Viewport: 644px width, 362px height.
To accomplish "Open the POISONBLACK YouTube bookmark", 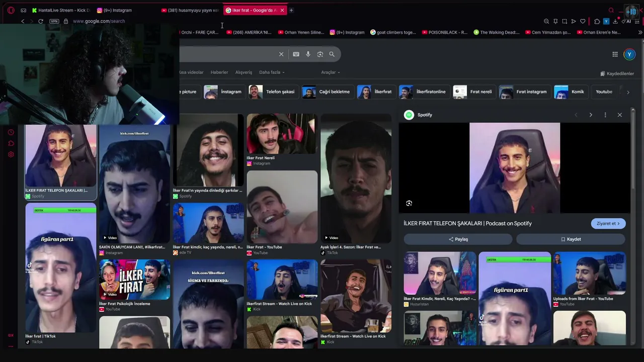I will pyautogui.click(x=445, y=32).
